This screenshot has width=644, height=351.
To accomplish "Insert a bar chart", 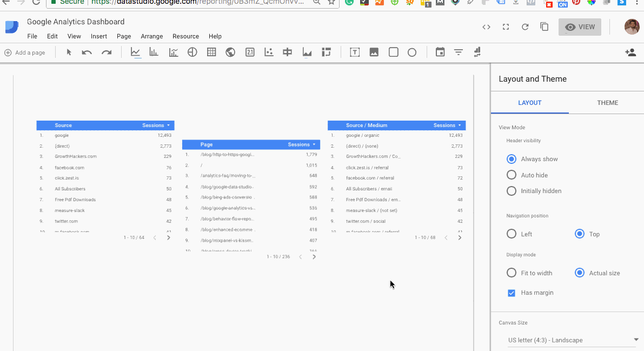I will pos(155,52).
